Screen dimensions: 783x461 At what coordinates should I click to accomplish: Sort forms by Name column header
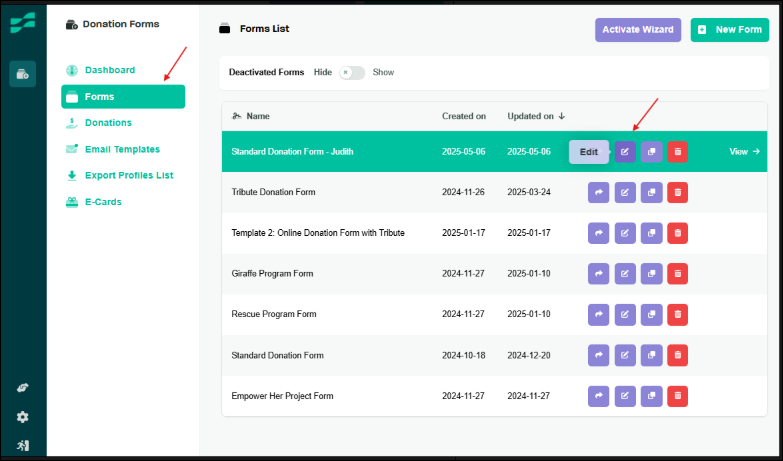(257, 116)
